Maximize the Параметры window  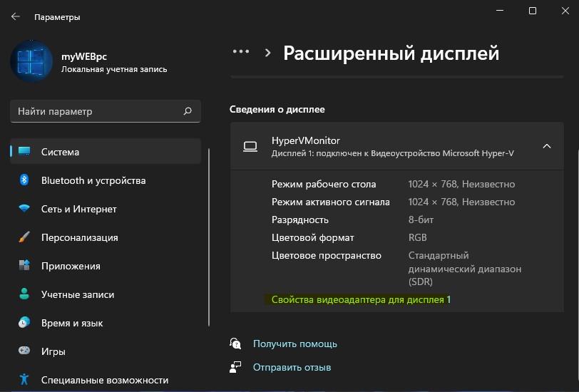[533, 11]
